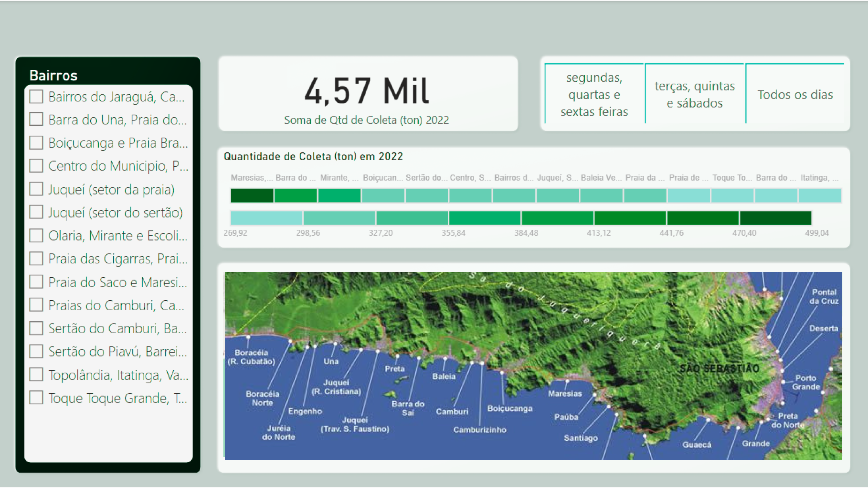
Task: Click SÃO SEBASTIÃO on the map
Action: [x=719, y=368]
